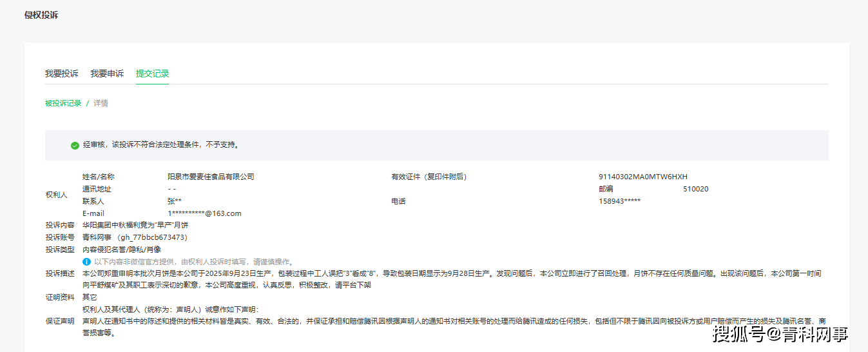Image resolution: width=868 pixels, height=352 pixels.
Task: Click the complained account 青科网事 ID
Action: point(135,237)
